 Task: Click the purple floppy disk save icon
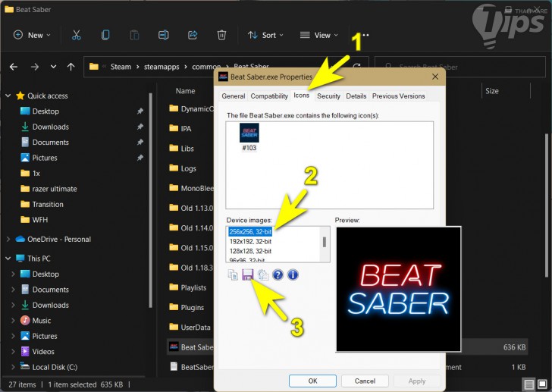[248, 274]
